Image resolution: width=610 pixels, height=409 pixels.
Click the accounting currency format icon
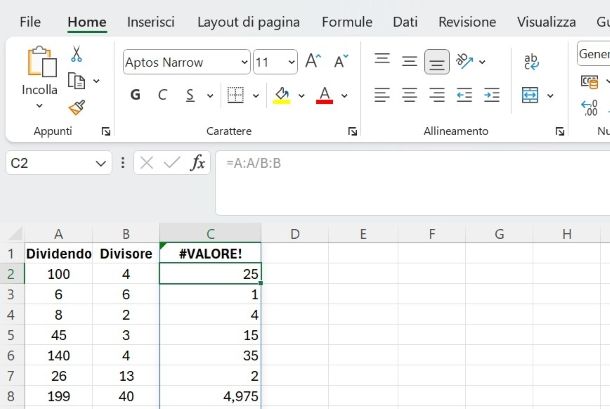pyautogui.click(x=589, y=81)
